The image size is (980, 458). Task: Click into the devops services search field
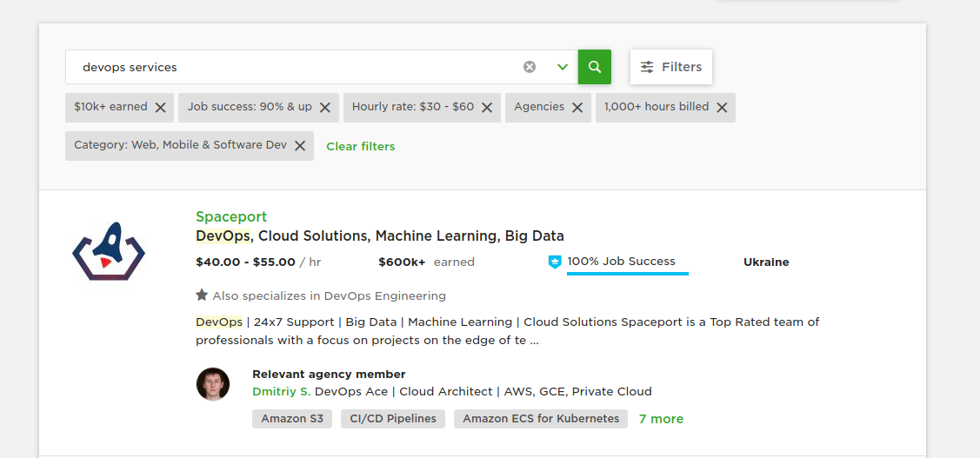coord(296,67)
